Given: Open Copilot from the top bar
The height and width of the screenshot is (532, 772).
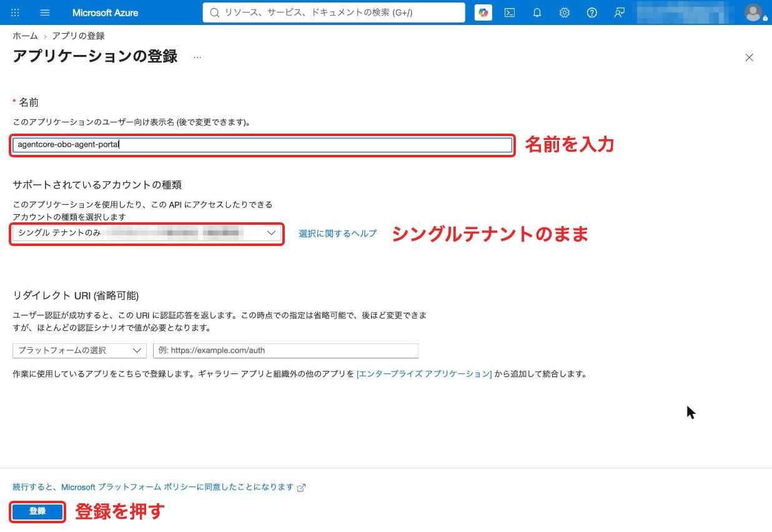Looking at the screenshot, I should [483, 12].
